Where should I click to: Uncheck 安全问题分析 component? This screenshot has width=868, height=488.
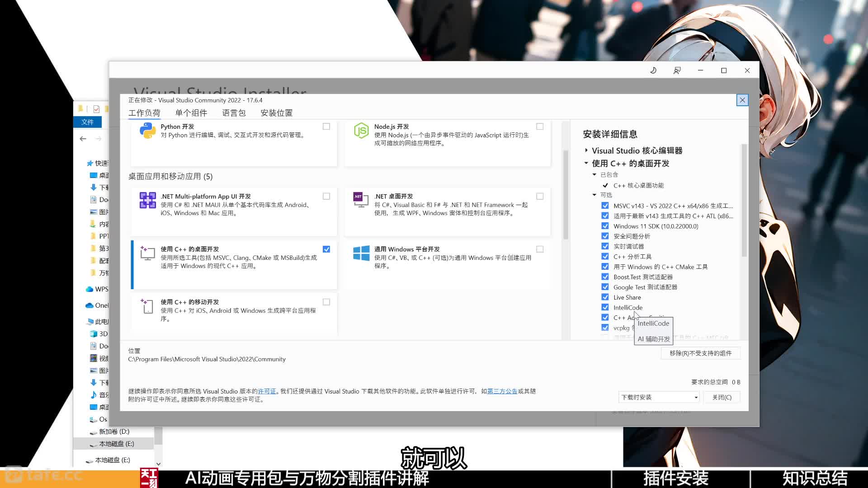tap(605, 236)
